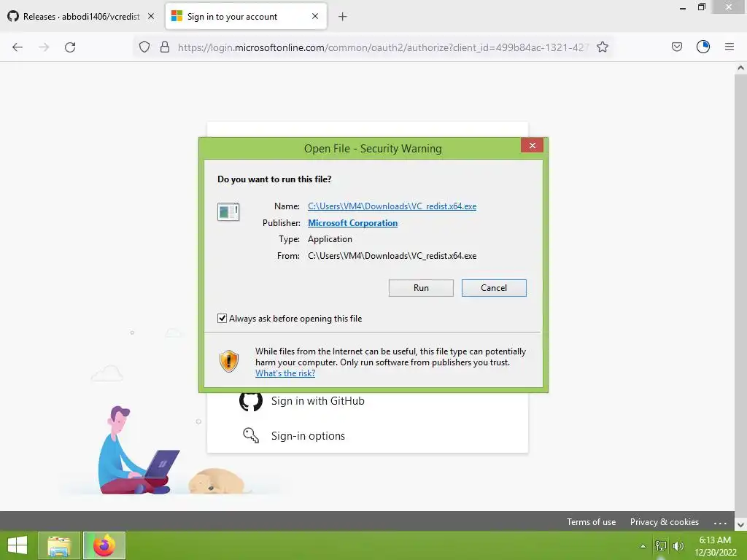Screen dimensions: 747x560
Task: Click the page scrollbar up arrow
Action: pyautogui.click(x=740, y=68)
